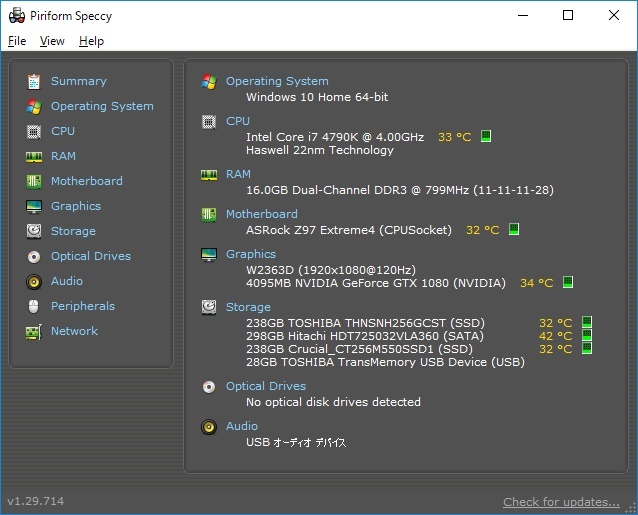638x515 pixels.
Task: Click the Storage heading link in summary
Action: (x=248, y=307)
